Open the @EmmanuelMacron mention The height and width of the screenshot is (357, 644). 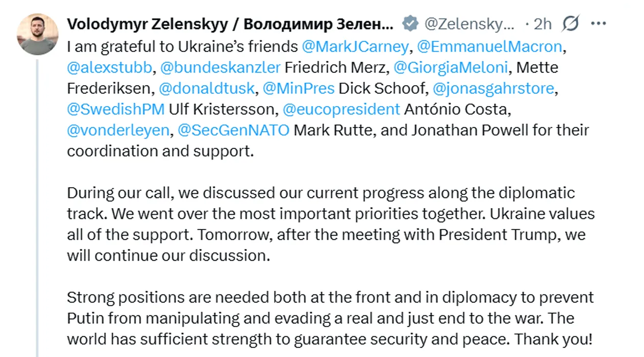(489, 47)
